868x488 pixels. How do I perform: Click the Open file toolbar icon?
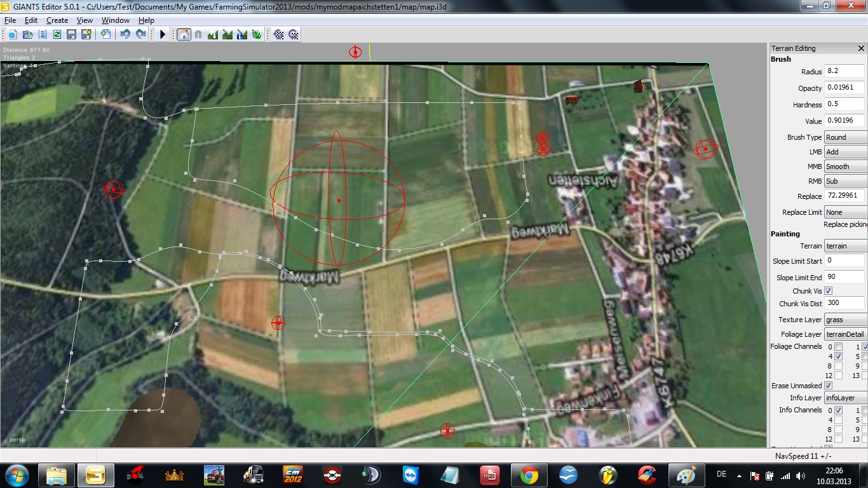click(x=28, y=34)
